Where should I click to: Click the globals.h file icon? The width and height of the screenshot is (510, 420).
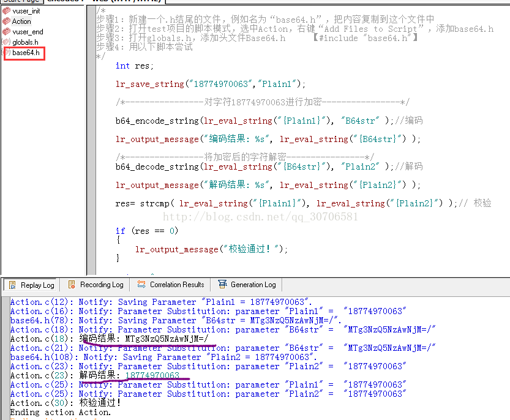point(7,42)
